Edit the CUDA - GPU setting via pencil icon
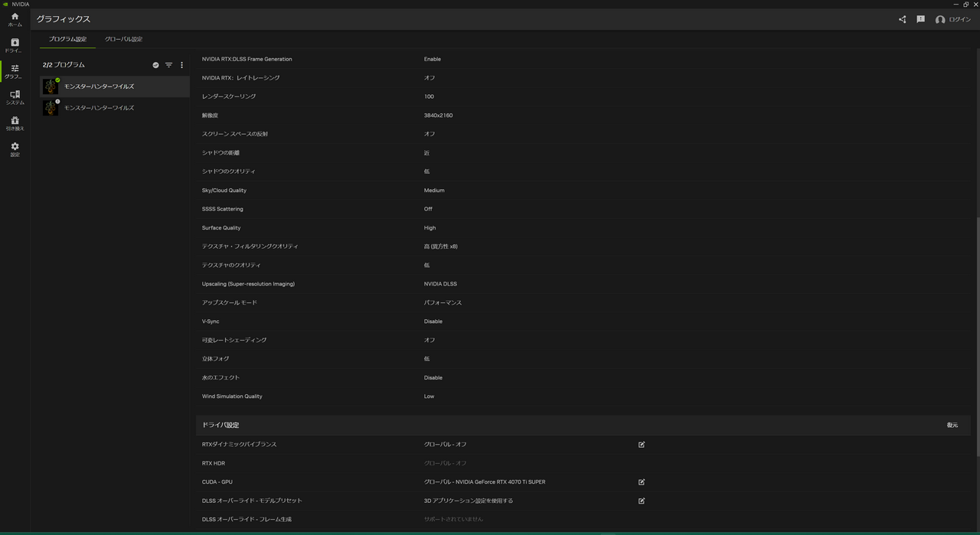980x535 pixels. click(641, 481)
